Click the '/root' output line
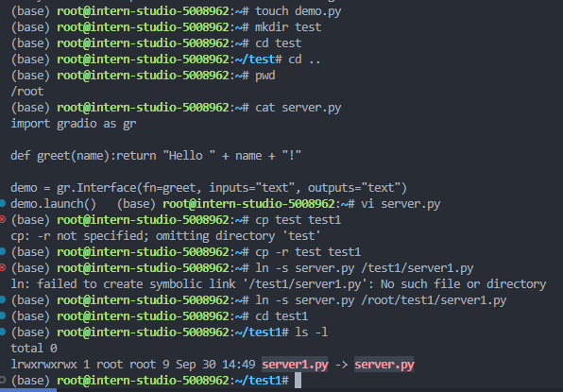 pos(27,92)
